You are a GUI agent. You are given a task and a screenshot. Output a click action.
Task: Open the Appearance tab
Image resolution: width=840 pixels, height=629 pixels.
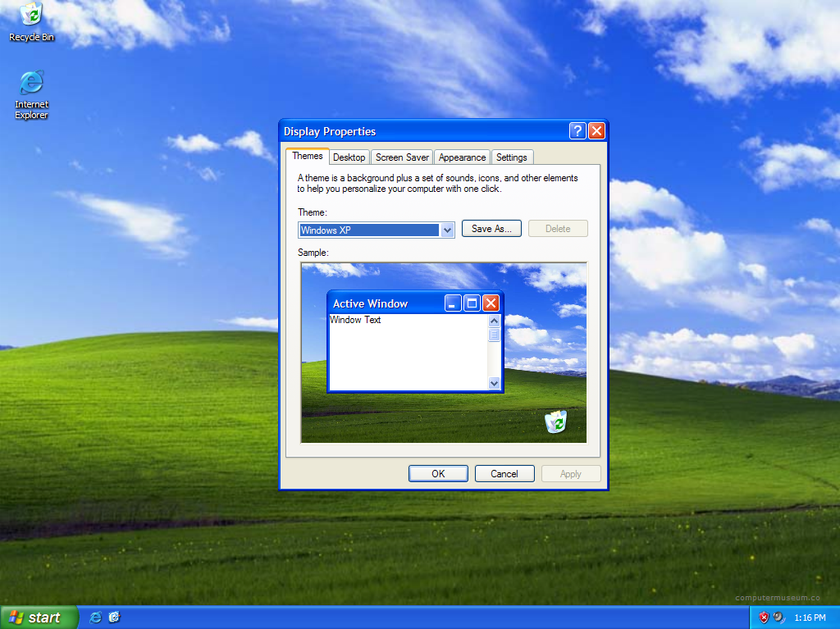(461, 157)
